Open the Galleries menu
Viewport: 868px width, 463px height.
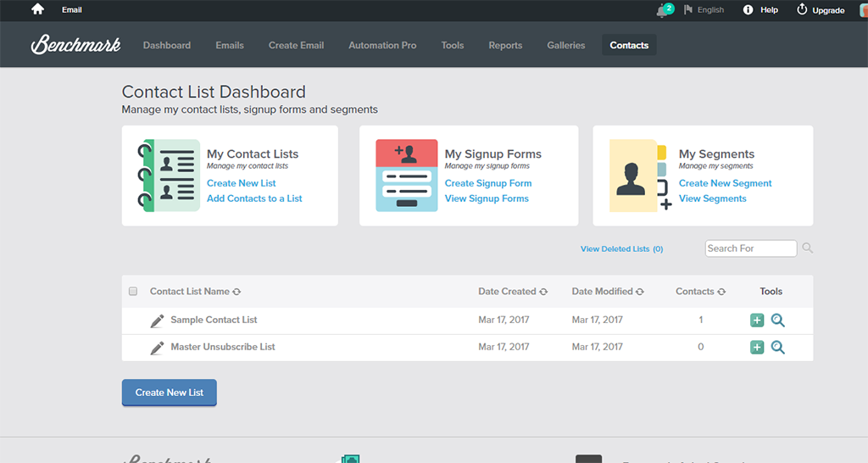[x=565, y=46]
